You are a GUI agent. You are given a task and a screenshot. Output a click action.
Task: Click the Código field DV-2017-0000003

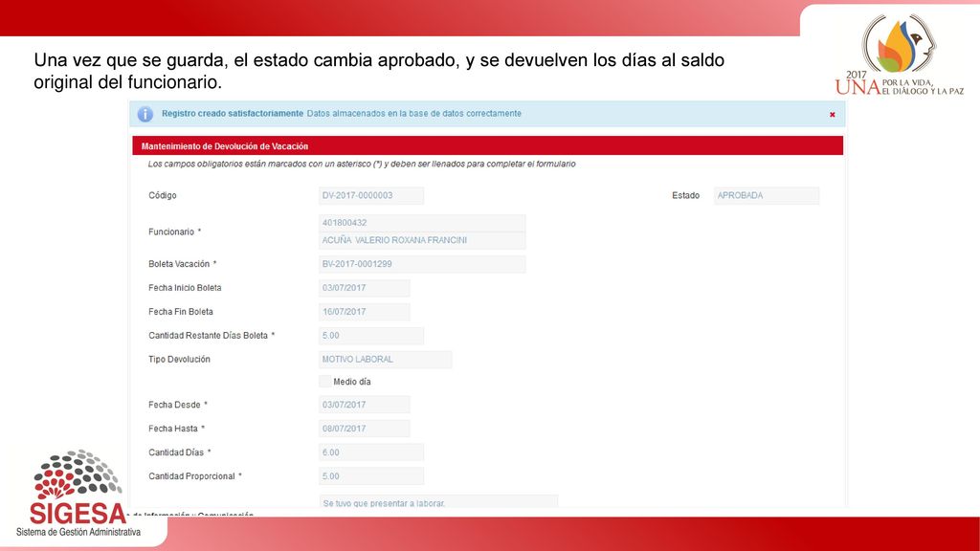[371, 195]
